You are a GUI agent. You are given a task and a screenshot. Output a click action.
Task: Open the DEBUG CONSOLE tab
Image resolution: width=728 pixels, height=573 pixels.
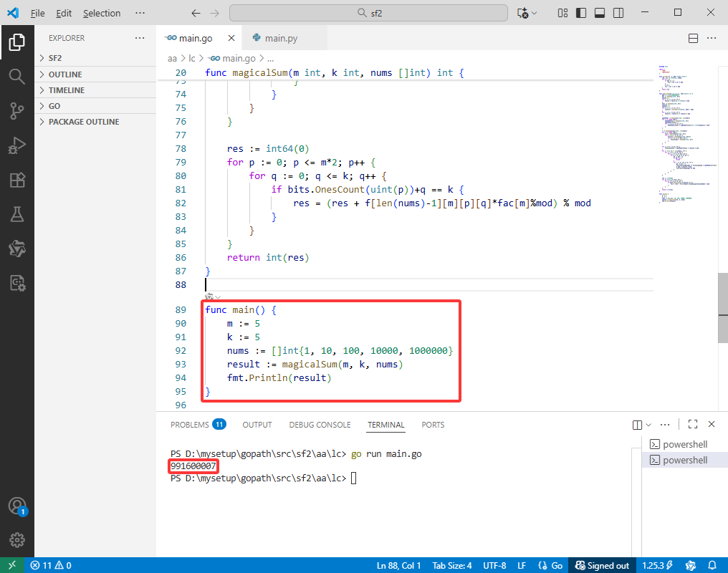[x=320, y=425]
